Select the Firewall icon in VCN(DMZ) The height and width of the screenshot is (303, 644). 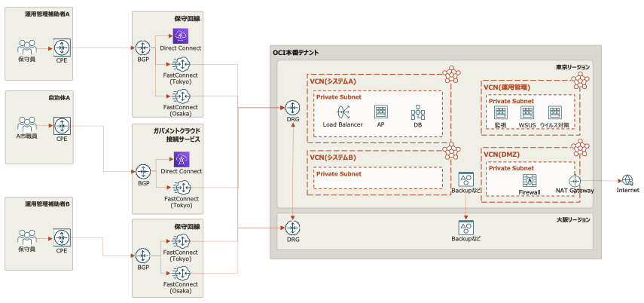[x=530, y=181]
